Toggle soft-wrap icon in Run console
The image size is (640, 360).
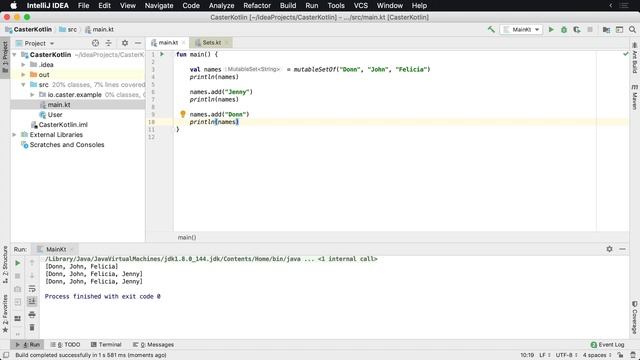tap(32, 289)
